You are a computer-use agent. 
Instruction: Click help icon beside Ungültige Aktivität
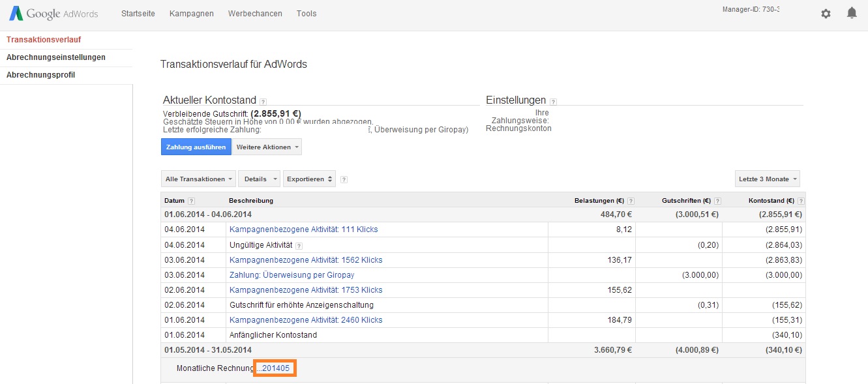[299, 246]
